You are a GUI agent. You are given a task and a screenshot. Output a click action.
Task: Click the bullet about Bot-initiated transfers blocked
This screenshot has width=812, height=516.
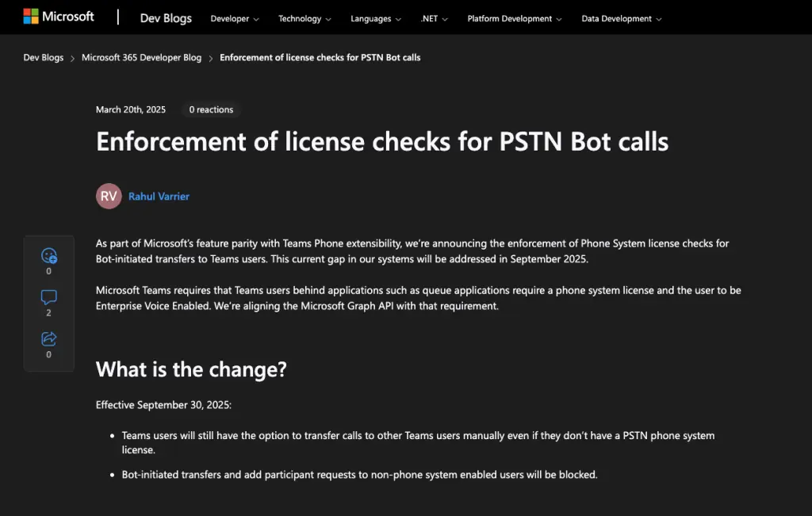coord(359,475)
